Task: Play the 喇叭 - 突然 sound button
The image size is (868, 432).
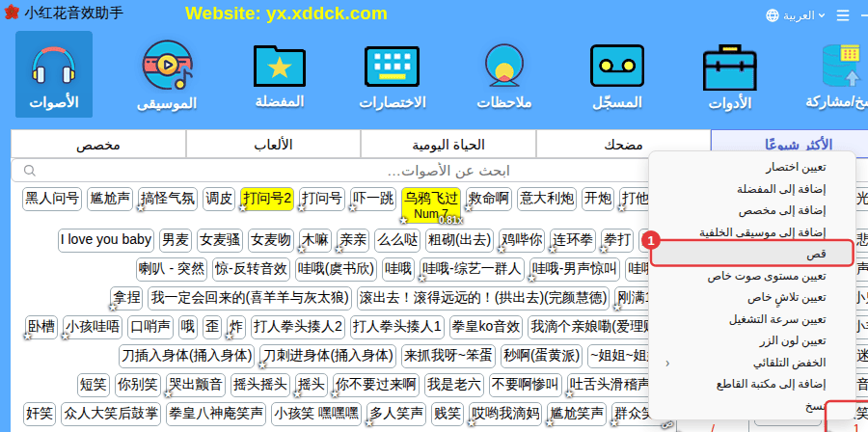Action: [172, 269]
